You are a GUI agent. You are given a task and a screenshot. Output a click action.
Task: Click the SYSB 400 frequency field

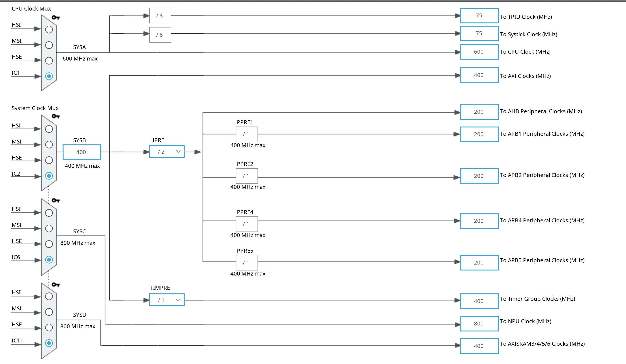click(82, 152)
